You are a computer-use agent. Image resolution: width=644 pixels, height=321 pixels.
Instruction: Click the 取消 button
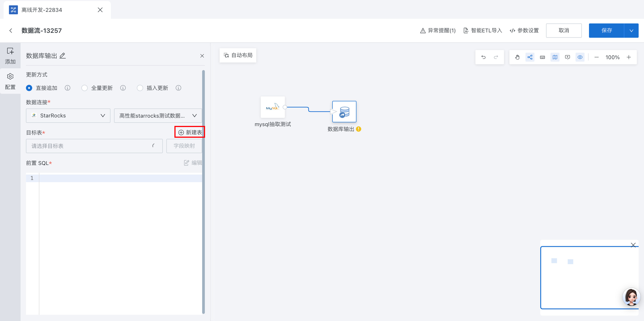563,30
